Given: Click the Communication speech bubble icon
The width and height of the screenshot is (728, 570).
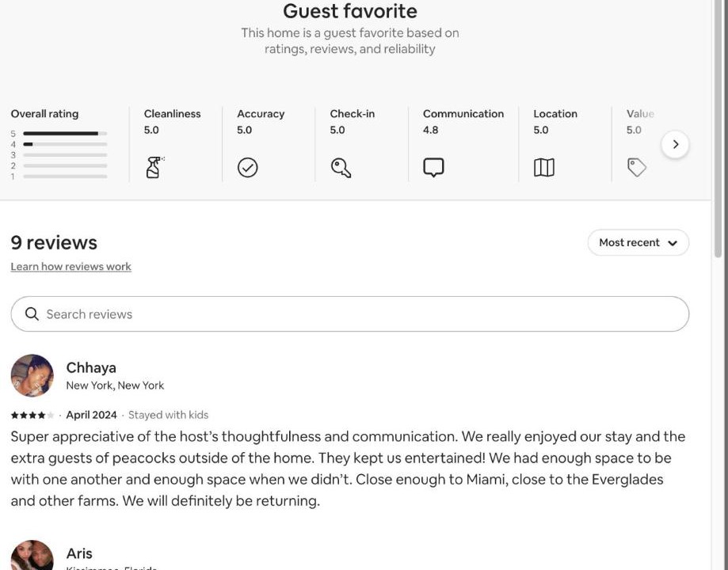Looking at the screenshot, I should [433, 168].
